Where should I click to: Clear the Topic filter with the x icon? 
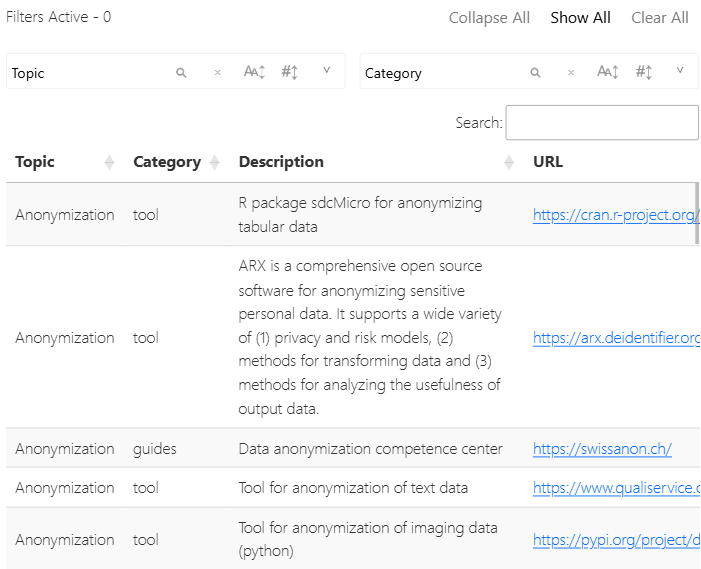[217, 73]
